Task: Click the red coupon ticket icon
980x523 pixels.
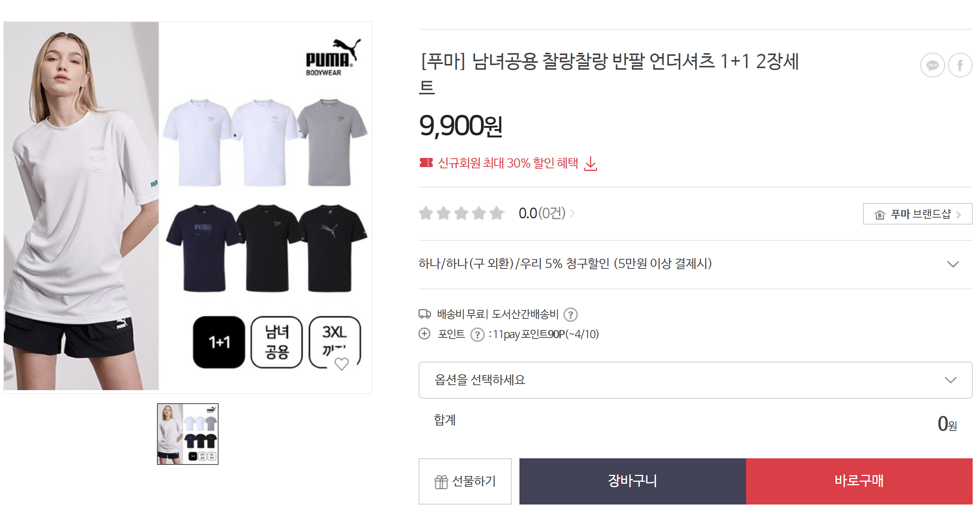Action: pyautogui.click(x=426, y=163)
